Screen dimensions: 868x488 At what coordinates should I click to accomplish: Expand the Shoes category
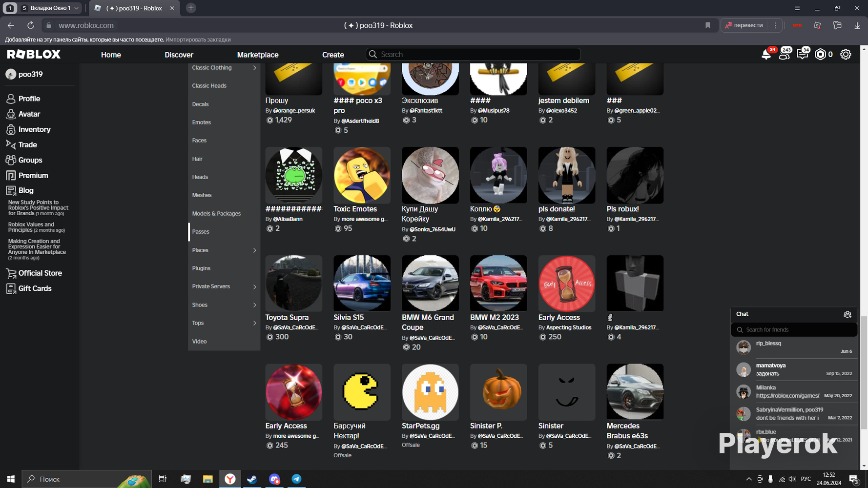pos(254,305)
